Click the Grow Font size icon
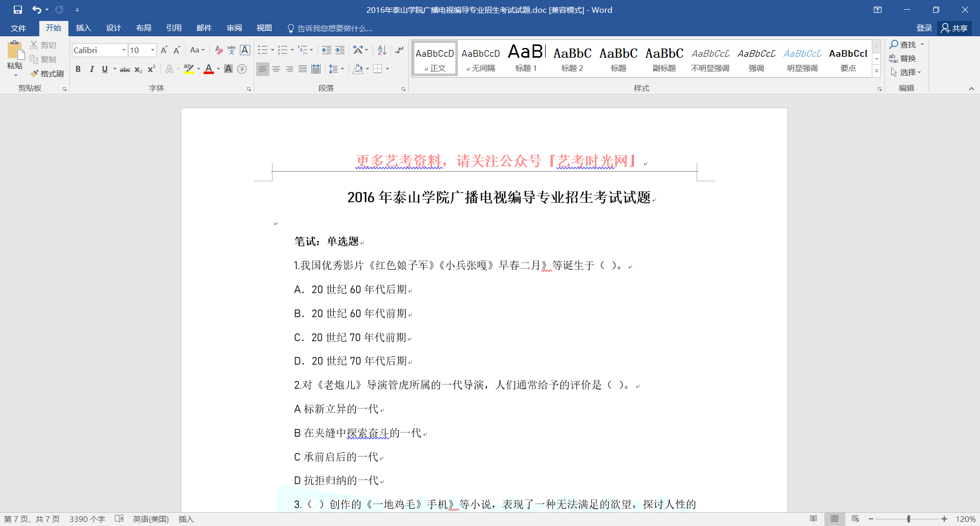Screen dimensions: 980x526 [164, 50]
